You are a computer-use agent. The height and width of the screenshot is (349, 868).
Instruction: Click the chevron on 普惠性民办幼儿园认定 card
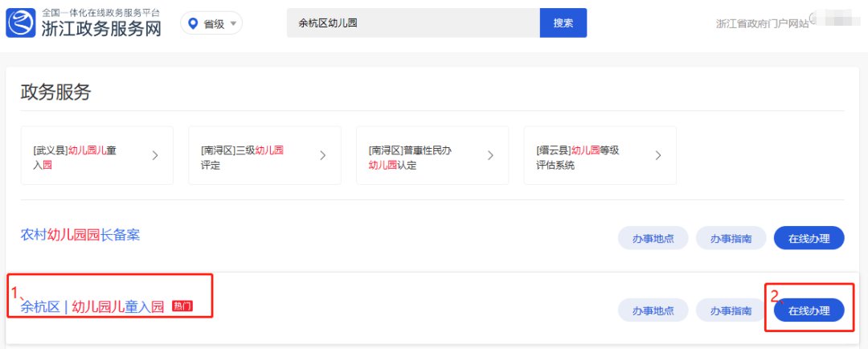click(490, 156)
